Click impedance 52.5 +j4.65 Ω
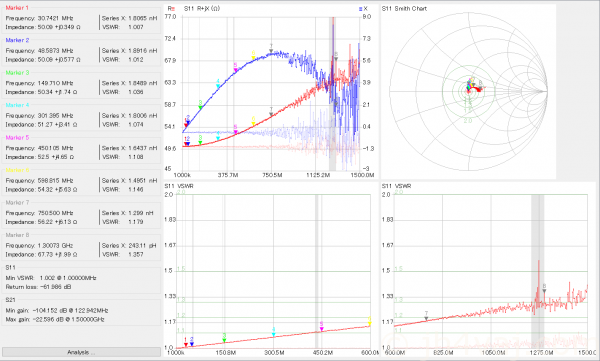The width and height of the screenshot is (600, 361). coord(56,157)
